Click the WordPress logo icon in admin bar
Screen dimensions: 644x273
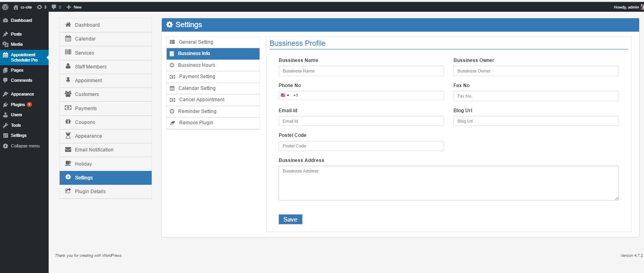pyautogui.click(x=5, y=7)
